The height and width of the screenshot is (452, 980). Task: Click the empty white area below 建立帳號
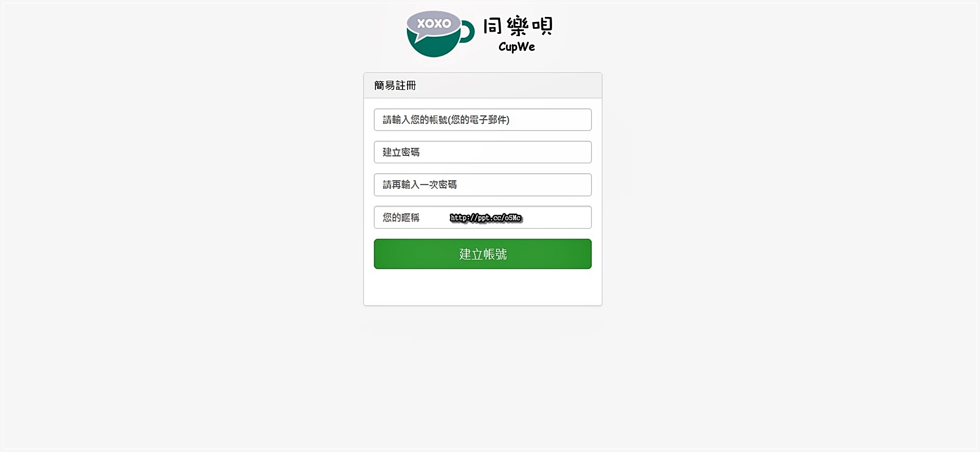point(483,287)
